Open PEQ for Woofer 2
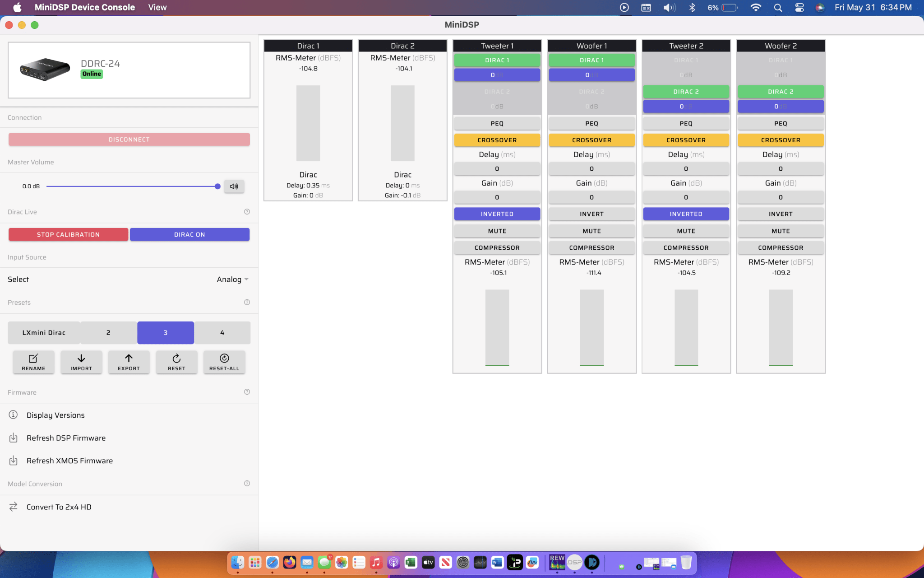This screenshot has height=578, width=924. (x=781, y=123)
